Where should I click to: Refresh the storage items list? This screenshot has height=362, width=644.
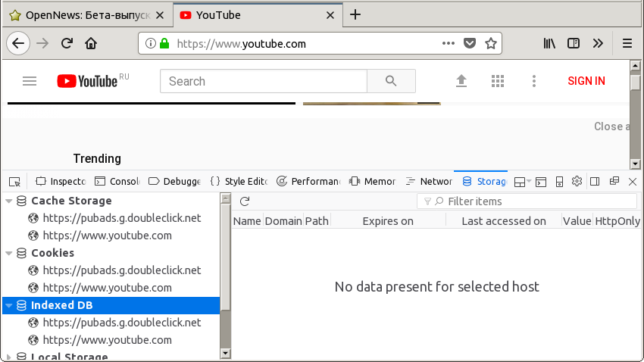pos(245,201)
